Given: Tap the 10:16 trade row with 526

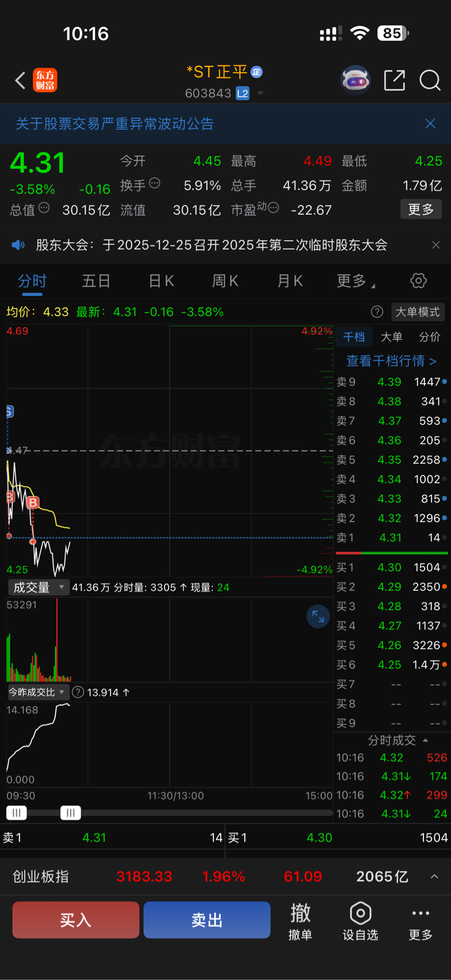Looking at the screenshot, I should (x=392, y=758).
